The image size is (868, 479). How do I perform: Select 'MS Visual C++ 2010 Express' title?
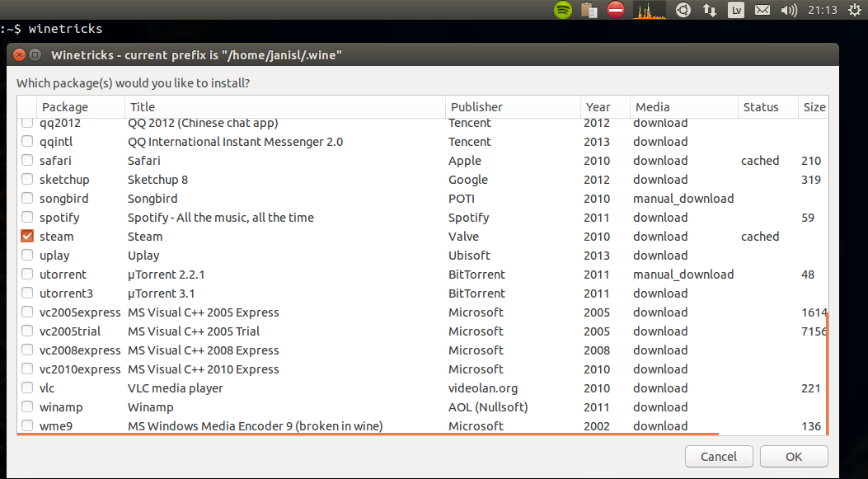(x=203, y=369)
